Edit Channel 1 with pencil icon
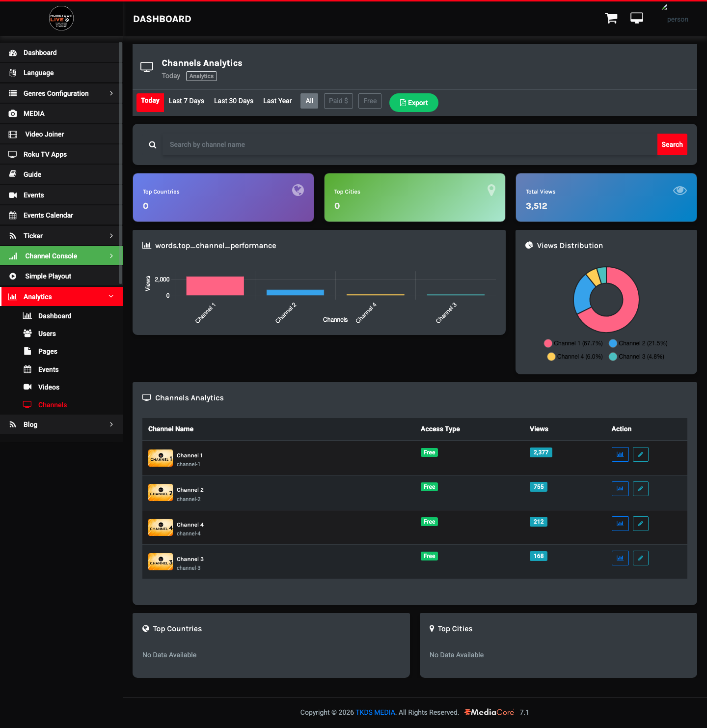This screenshot has height=728, width=707. [641, 454]
